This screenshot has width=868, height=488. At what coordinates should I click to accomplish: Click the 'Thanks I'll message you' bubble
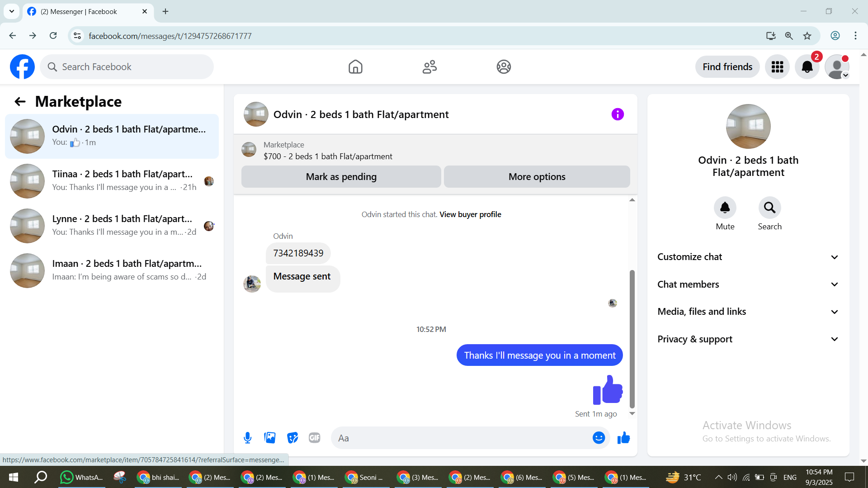pyautogui.click(x=539, y=355)
